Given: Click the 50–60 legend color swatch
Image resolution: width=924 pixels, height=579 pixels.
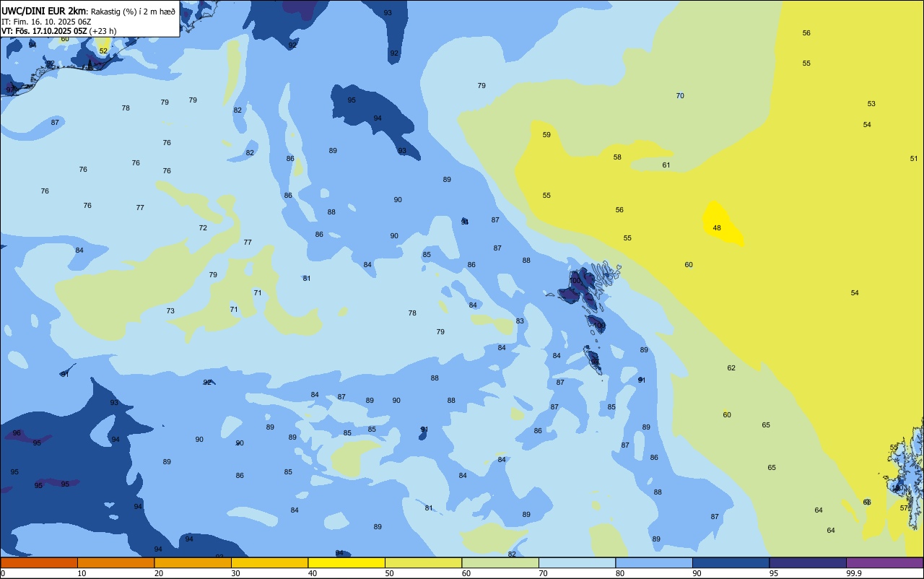Looking at the screenshot, I should 423,562.
